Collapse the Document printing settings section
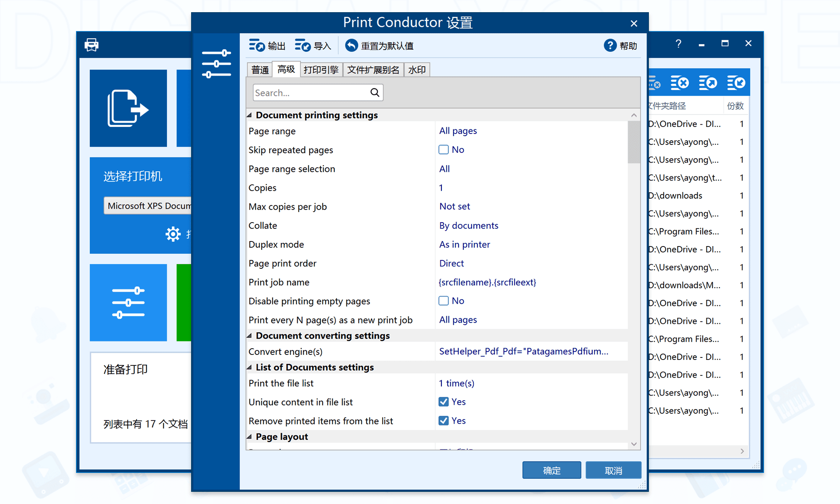The width and height of the screenshot is (840, 504). click(249, 115)
